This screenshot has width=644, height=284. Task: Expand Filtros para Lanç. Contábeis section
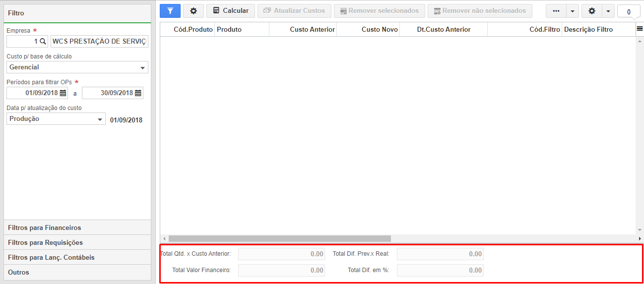tap(77, 257)
